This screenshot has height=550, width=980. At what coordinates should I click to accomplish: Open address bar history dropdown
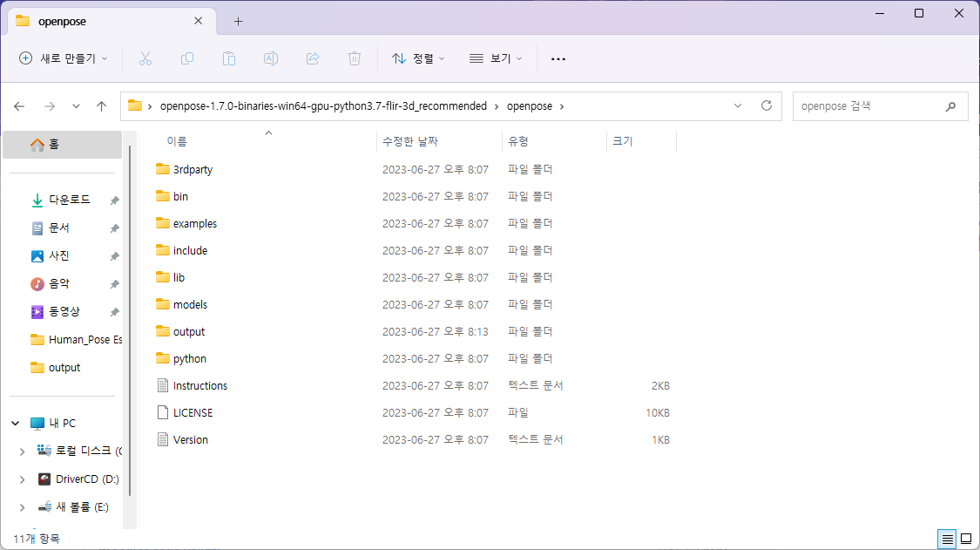[738, 105]
